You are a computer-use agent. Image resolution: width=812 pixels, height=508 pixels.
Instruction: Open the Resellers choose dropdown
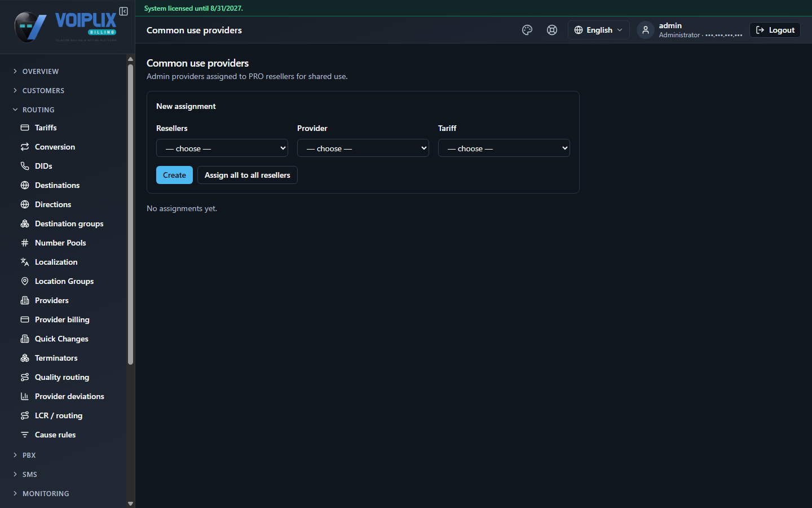tap(222, 148)
